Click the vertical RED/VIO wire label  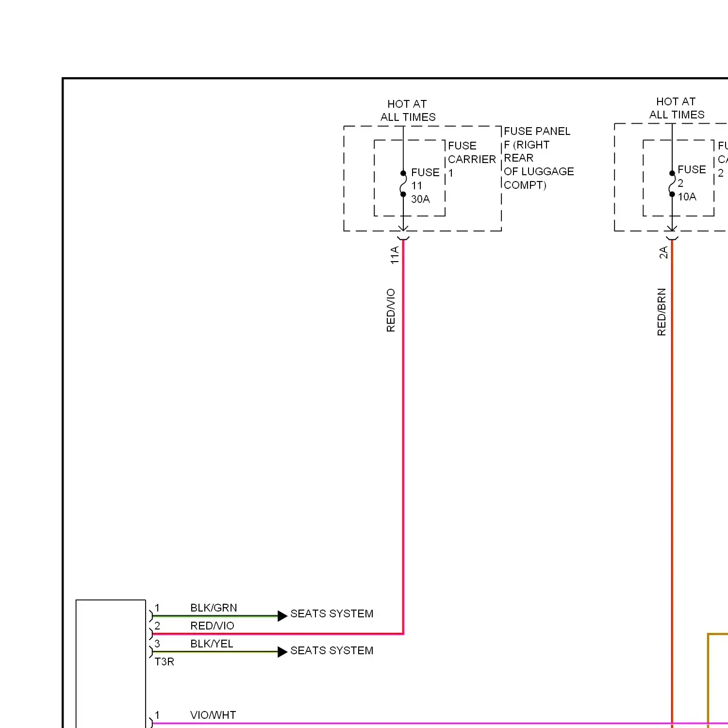click(x=391, y=310)
